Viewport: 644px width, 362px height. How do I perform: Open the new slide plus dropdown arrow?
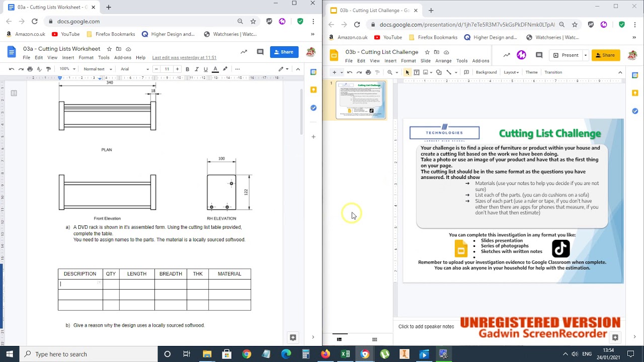pos(342,72)
